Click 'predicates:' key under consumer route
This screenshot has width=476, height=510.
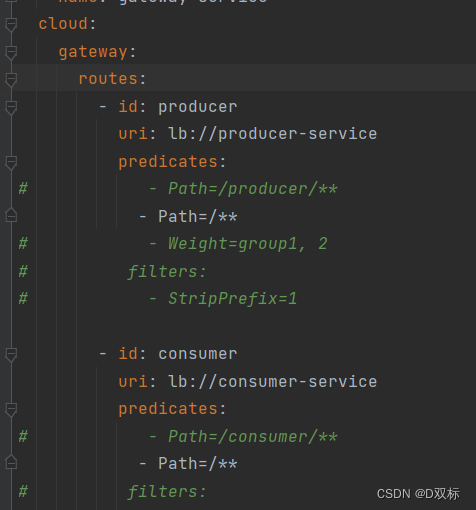point(172,409)
